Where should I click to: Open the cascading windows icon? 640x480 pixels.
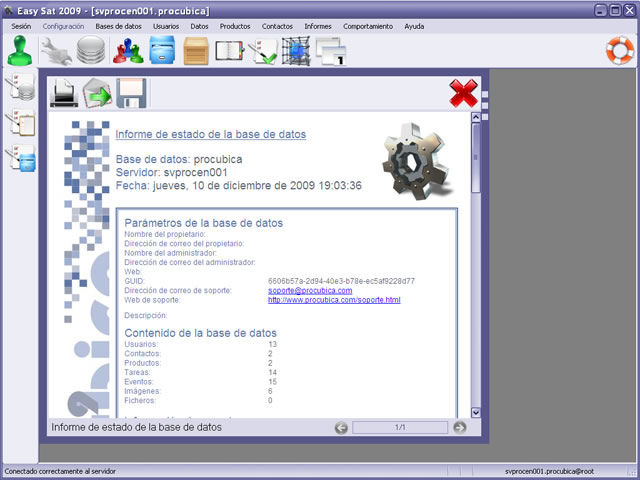tap(331, 51)
